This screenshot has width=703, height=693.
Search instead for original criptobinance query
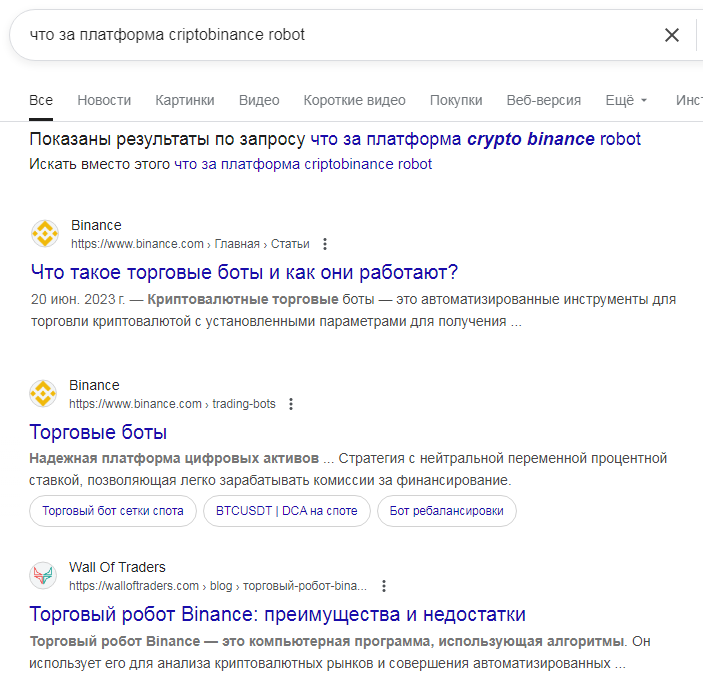pos(303,164)
